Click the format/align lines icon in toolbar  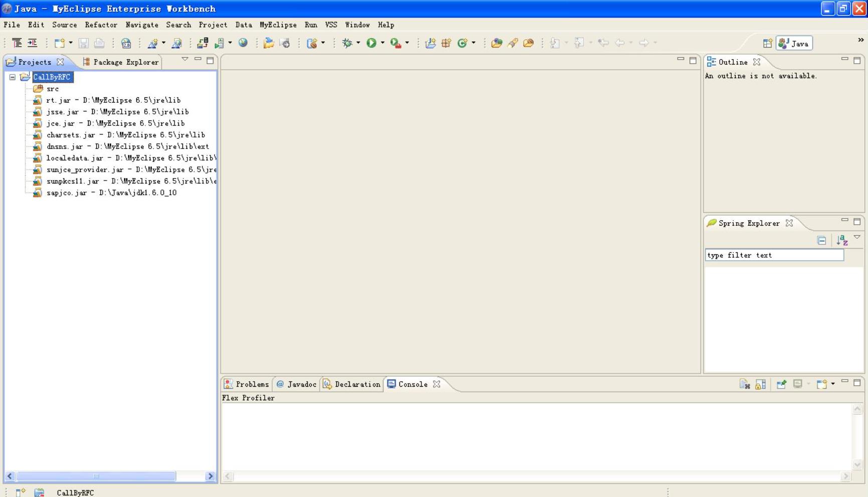[17, 43]
